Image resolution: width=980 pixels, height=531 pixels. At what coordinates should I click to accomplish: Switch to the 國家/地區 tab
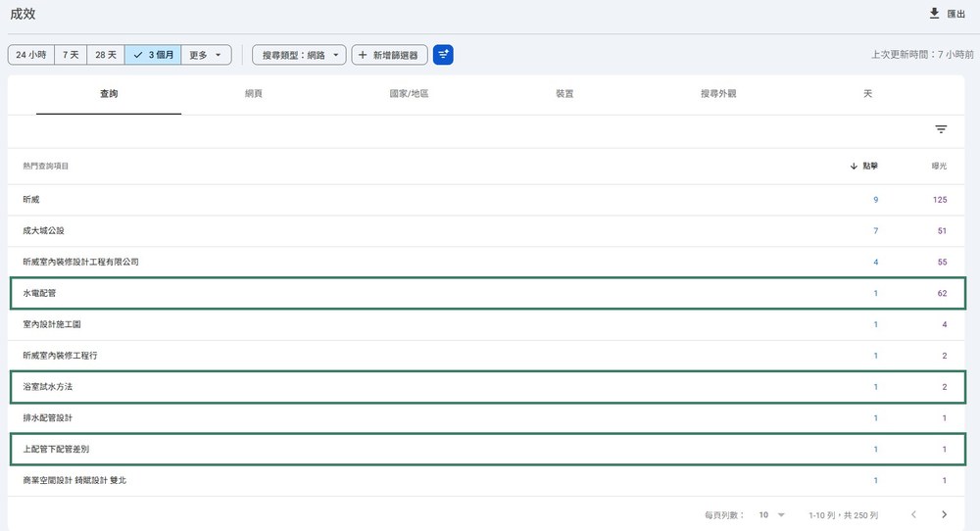[409, 94]
